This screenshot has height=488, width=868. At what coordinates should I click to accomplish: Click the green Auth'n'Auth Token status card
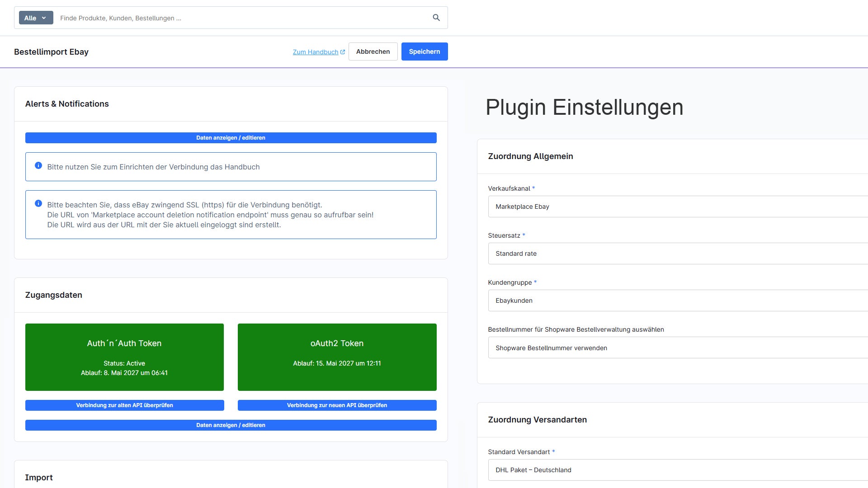pyautogui.click(x=124, y=357)
